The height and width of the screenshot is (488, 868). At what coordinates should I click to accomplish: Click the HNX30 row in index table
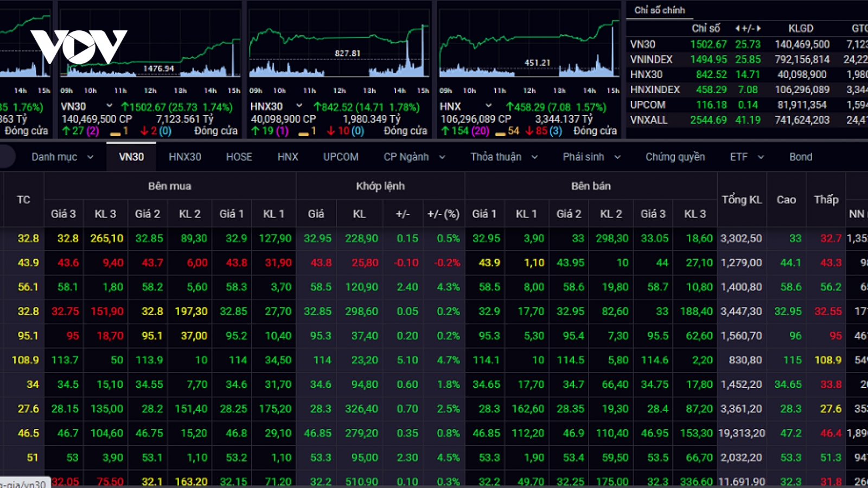(x=748, y=74)
